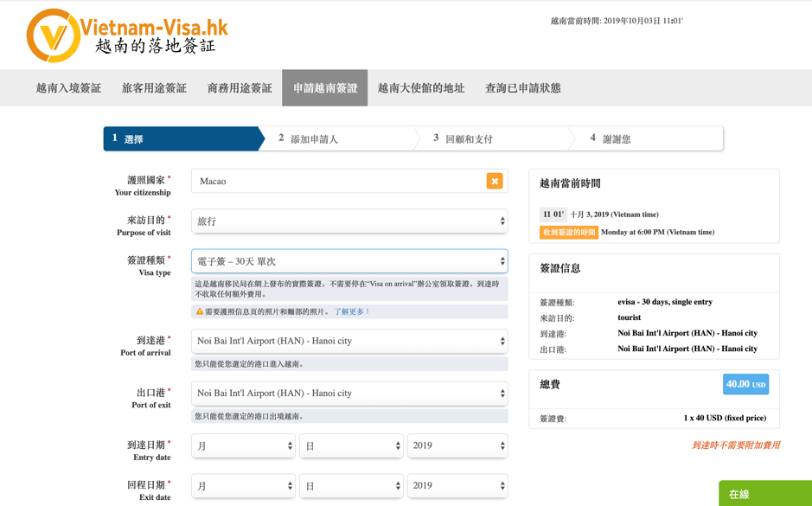This screenshot has height=506, width=812.
Task: Click the Vietnam-Visa.hk logo
Action: click(x=127, y=35)
